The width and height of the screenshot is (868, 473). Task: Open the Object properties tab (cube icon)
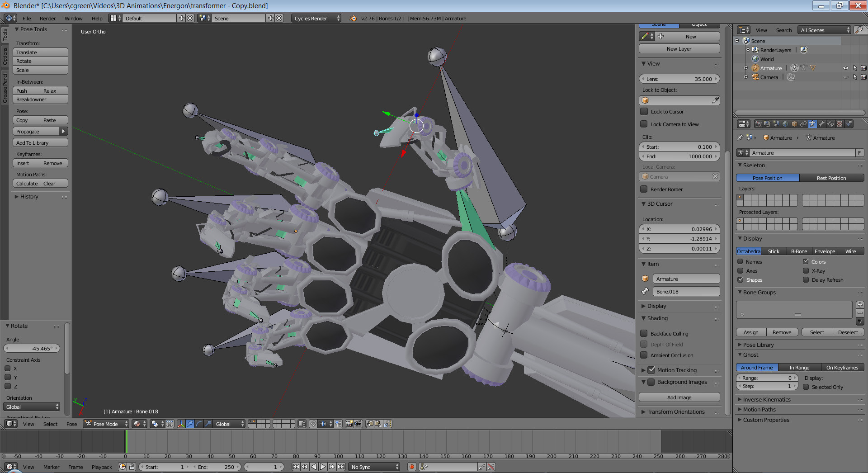point(794,124)
